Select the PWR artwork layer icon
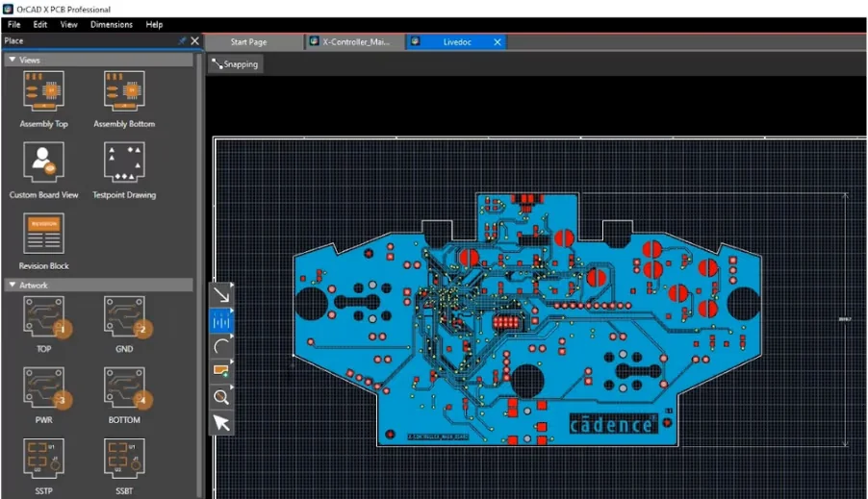 click(x=43, y=387)
